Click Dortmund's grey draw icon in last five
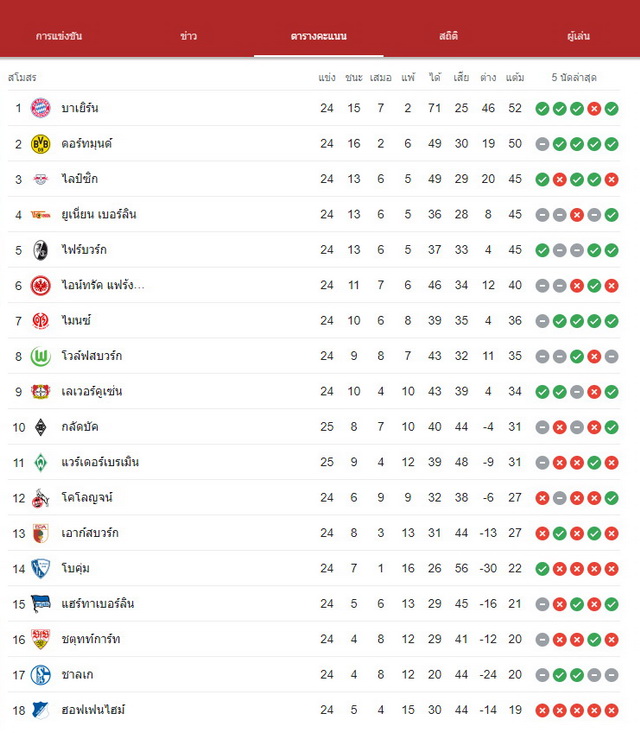Image resolution: width=640 pixels, height=733 pixels. click(x=542, y=144)
